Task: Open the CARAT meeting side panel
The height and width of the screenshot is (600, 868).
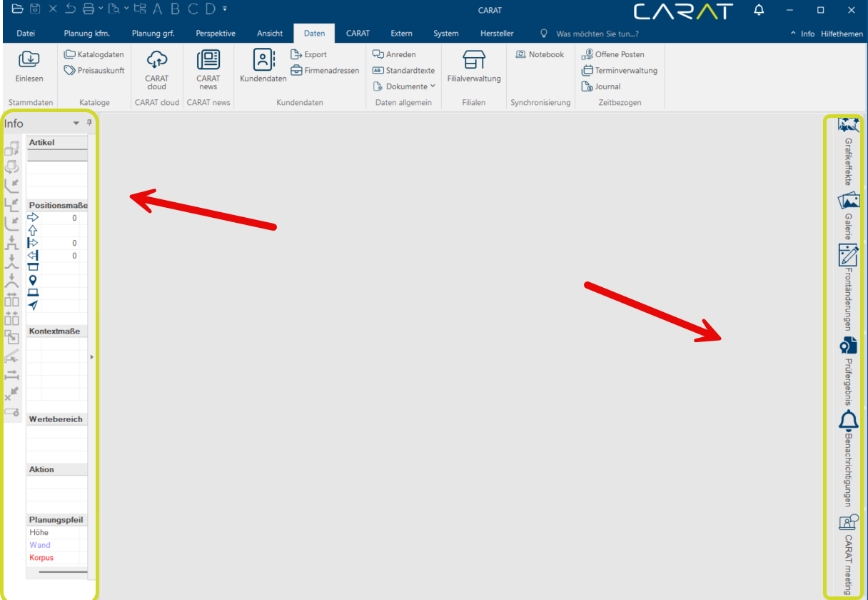Action: [x=848, y=554]
